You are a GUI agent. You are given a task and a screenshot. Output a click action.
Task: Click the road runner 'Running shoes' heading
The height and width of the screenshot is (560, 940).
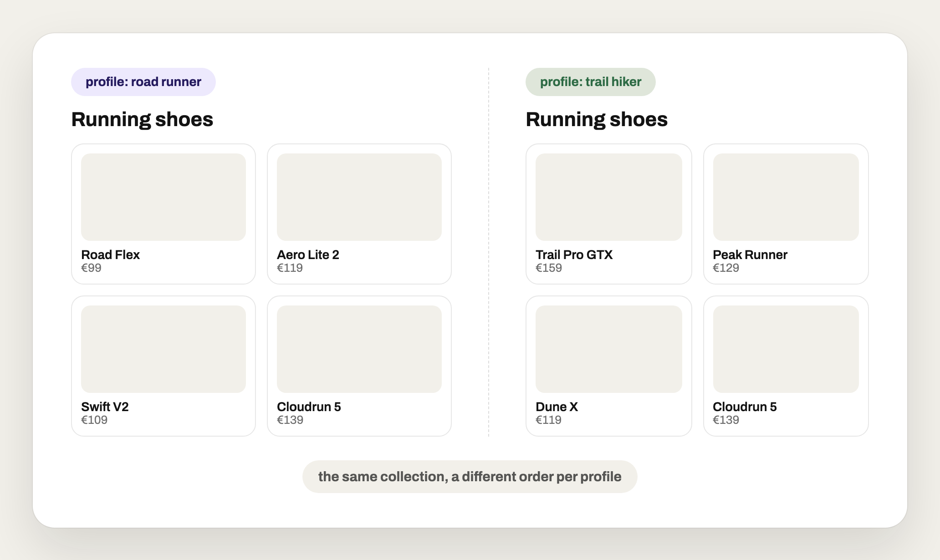click(142, 119)
